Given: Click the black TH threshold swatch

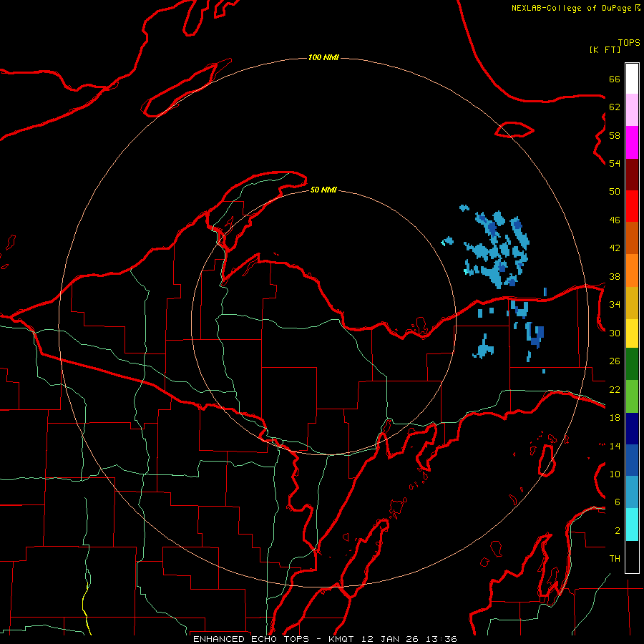Looking at the screenshot, I should 632,557.
